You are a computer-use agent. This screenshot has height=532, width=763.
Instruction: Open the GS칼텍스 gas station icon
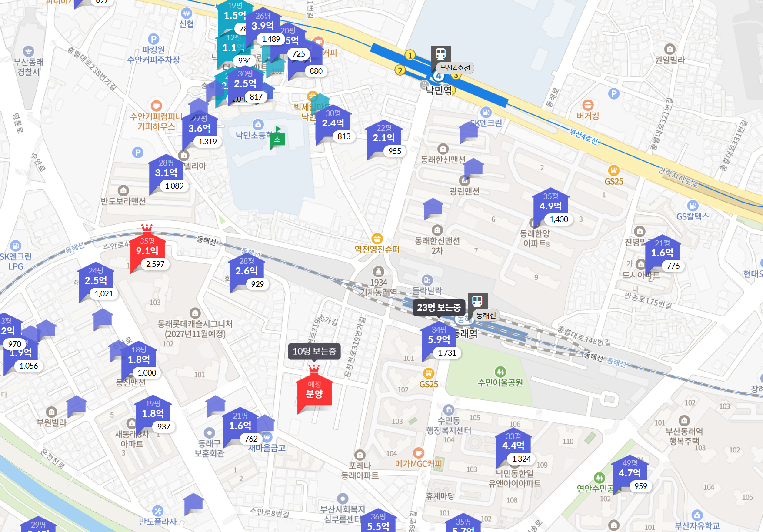693,205
